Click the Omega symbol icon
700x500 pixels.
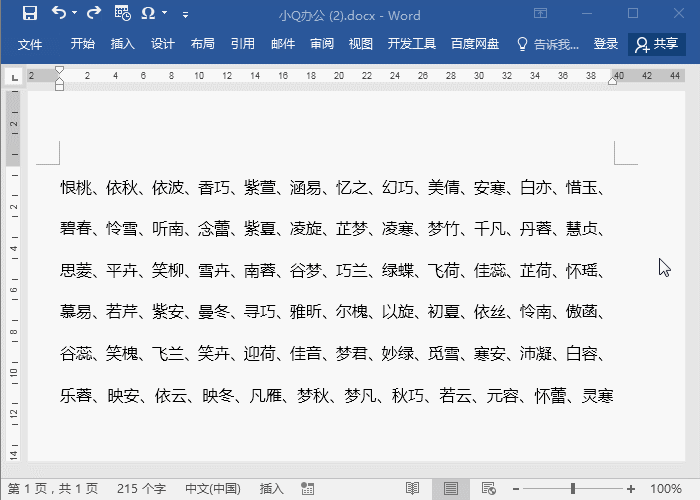(148, 13)
